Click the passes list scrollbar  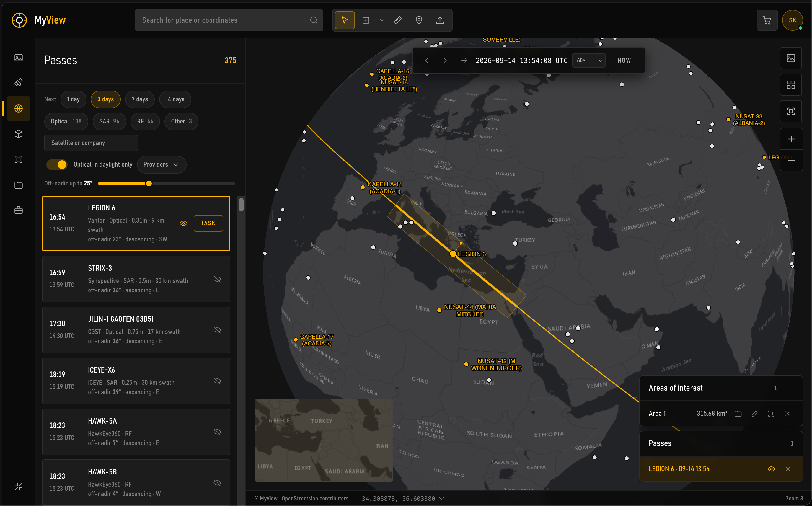(241, 205)
